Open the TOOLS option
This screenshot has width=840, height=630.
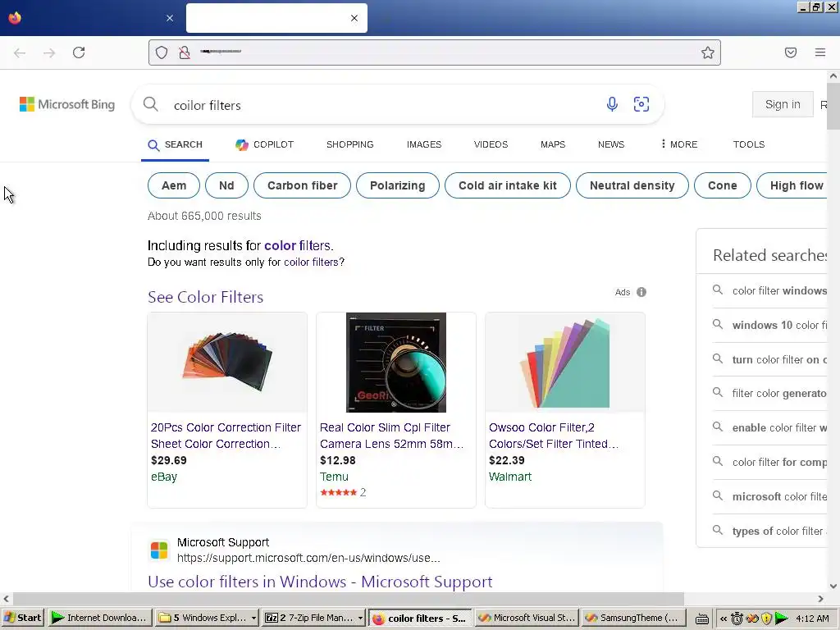tap(749, 144)
